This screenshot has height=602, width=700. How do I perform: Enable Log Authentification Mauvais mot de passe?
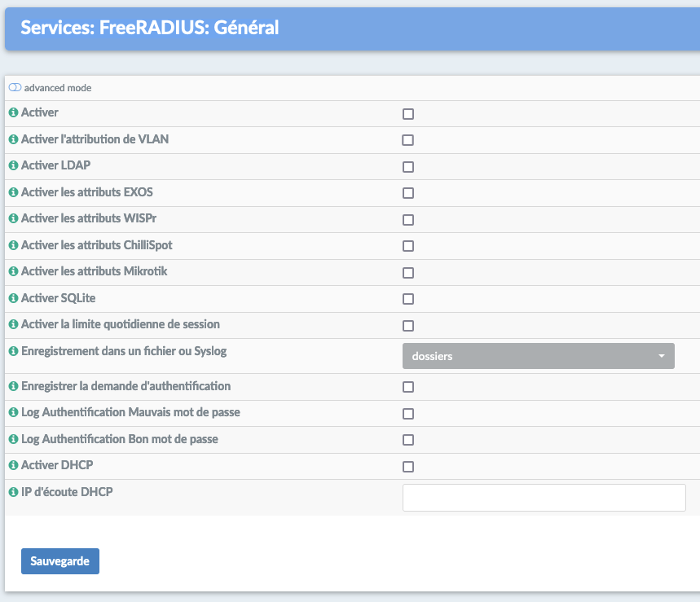click(408, 414)
